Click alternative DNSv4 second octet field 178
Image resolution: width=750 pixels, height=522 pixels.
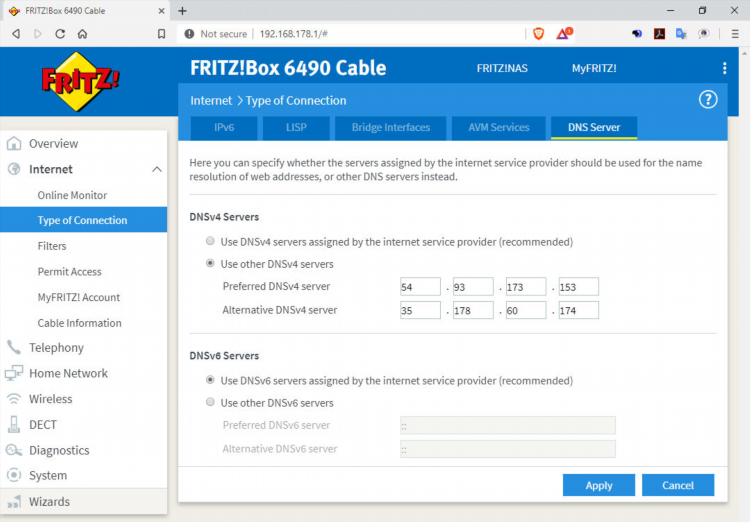click(473, 310)
